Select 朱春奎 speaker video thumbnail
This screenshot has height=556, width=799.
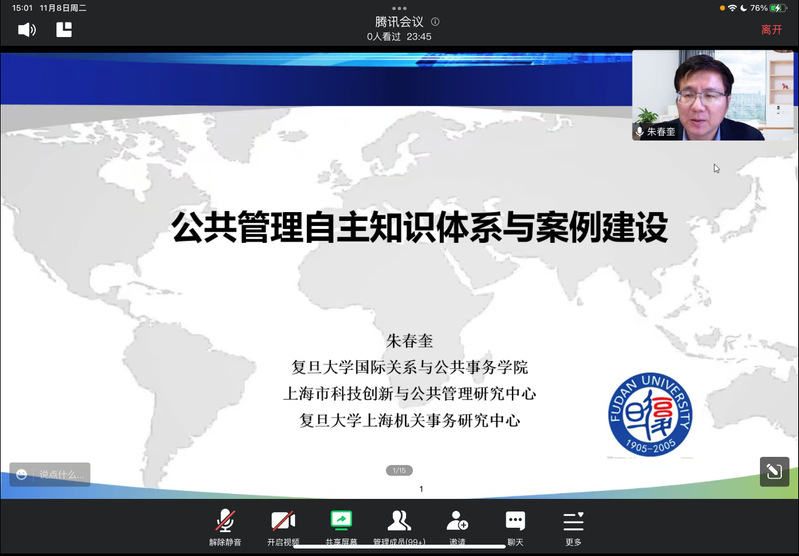[x=712, y=95]
